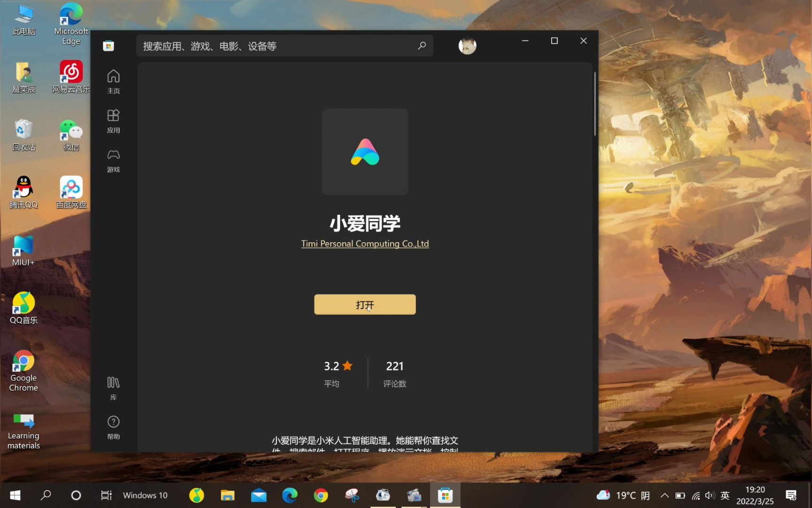Select the 微信 desktop shortcut
The image size is (812, 508).
click(x=71, y=135)
